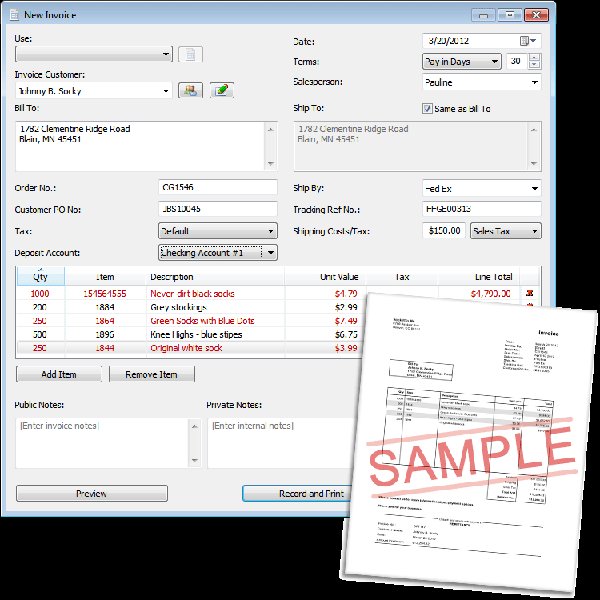Screen dimensions: 600x600
Task: Click the 30 days terms number field
Action: tap(517, 62)
